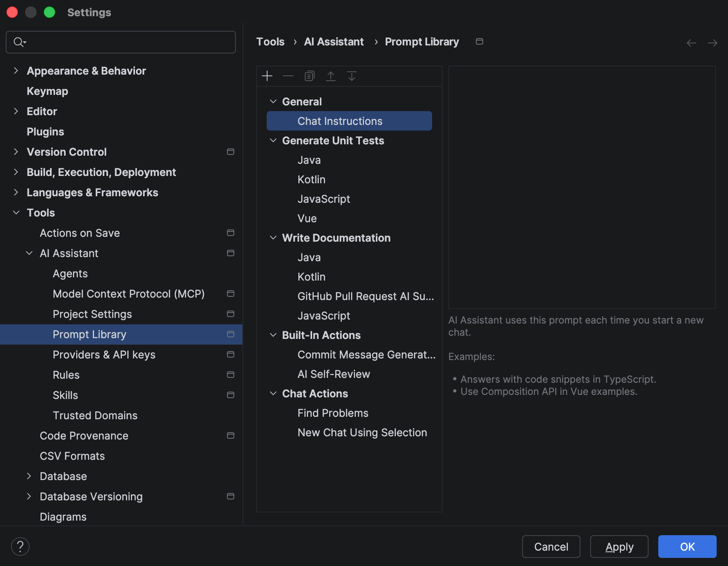
Task: Click the project icon next to Rules
Action: pos(231,375)
